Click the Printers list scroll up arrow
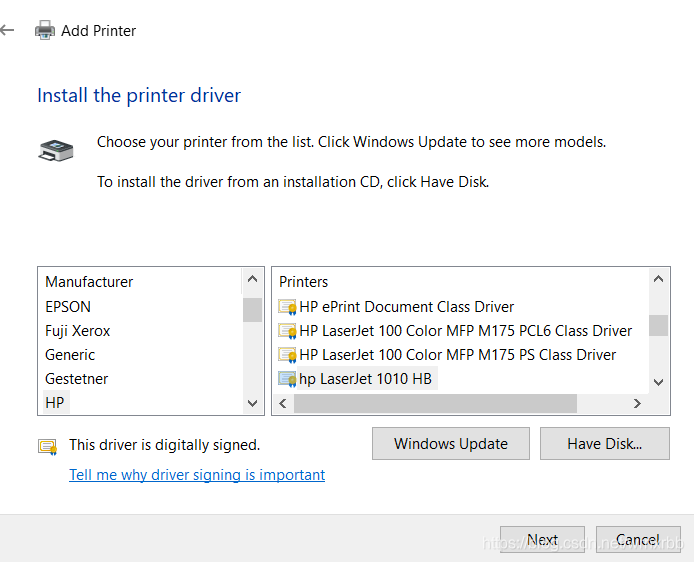 (x=659, y=279)
